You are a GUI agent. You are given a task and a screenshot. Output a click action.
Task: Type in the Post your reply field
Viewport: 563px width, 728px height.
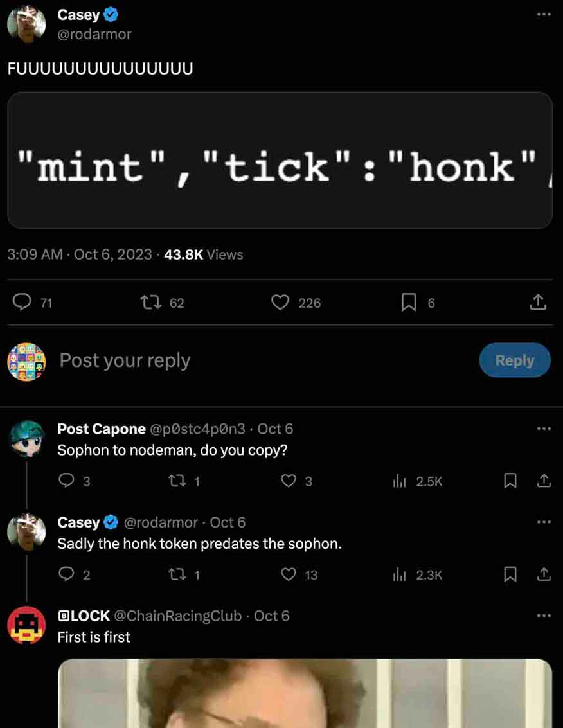tap(257, 360)
